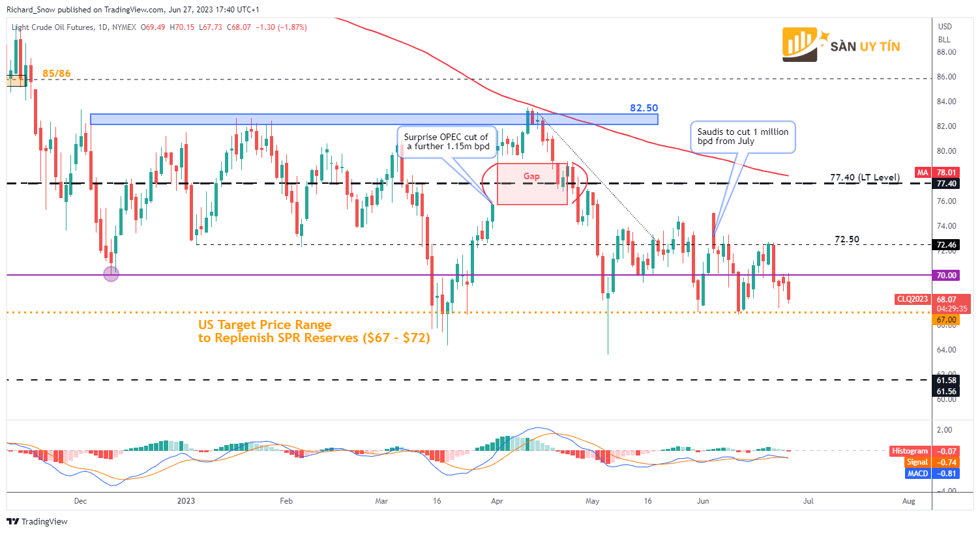Click the May label on the time axis
The width and height of the screenshot is (980, 533).
(x=592, y=501)
